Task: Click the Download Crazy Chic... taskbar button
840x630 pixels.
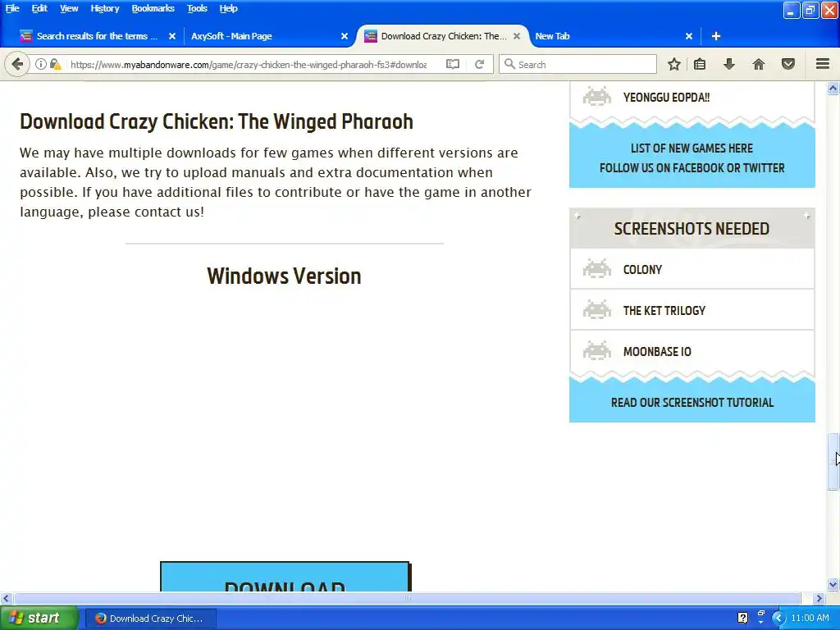Action: pyautogui.click(x=151, y=619)
